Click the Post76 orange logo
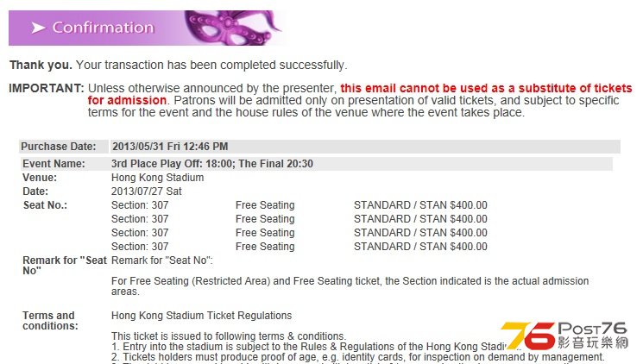 coord(527,336)
